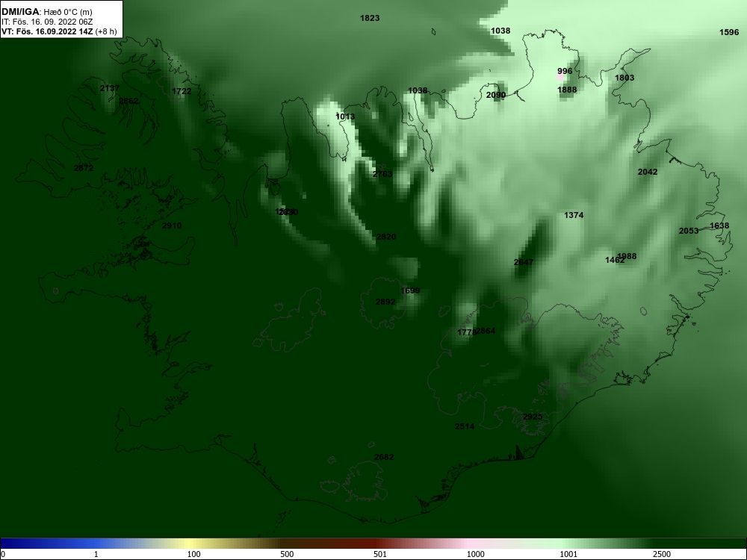Click the pink section of the color scale

point(469,544)
